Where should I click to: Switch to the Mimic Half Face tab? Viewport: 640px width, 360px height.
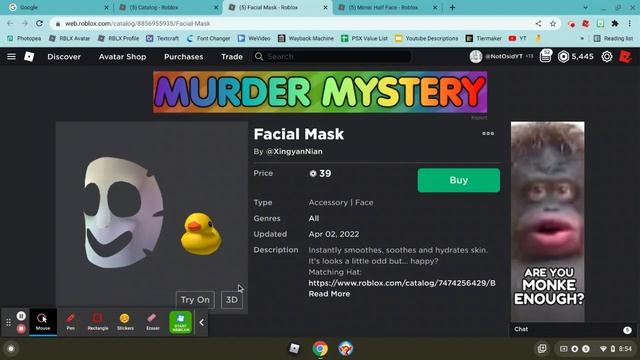(387, 7)
